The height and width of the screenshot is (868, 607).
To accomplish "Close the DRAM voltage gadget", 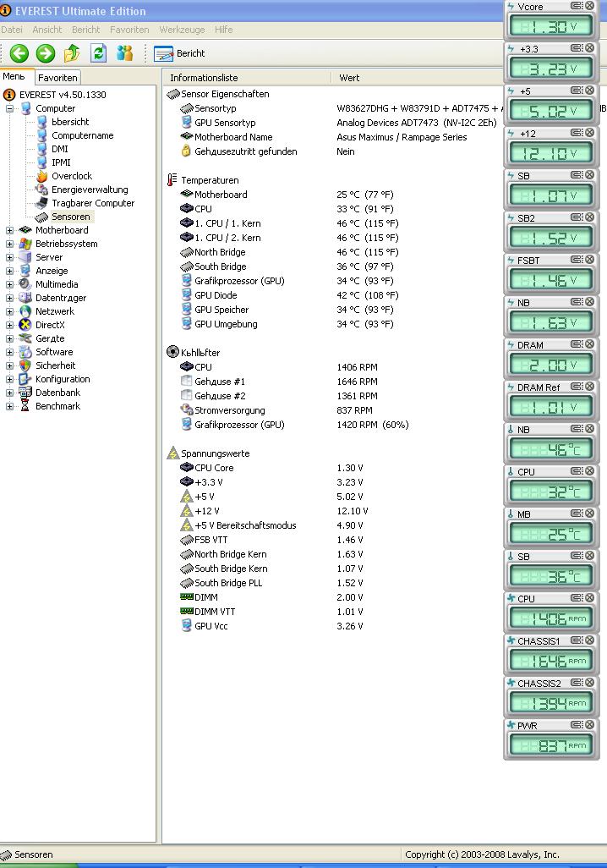I will click(x=590, y=343).
